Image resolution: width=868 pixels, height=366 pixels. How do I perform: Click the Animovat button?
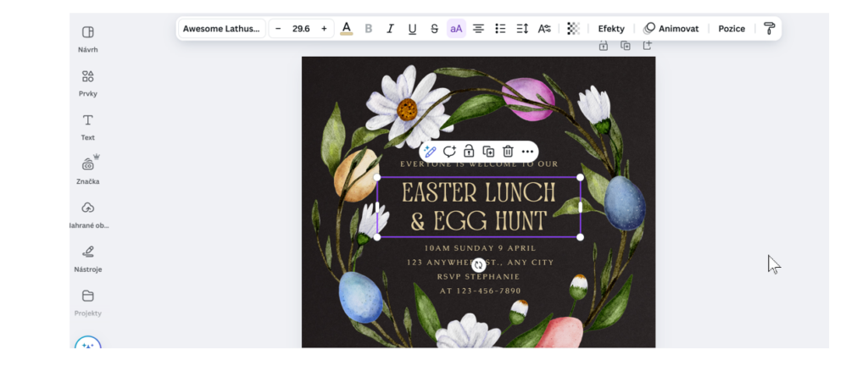pyautogui.click(x=671, y=29)
